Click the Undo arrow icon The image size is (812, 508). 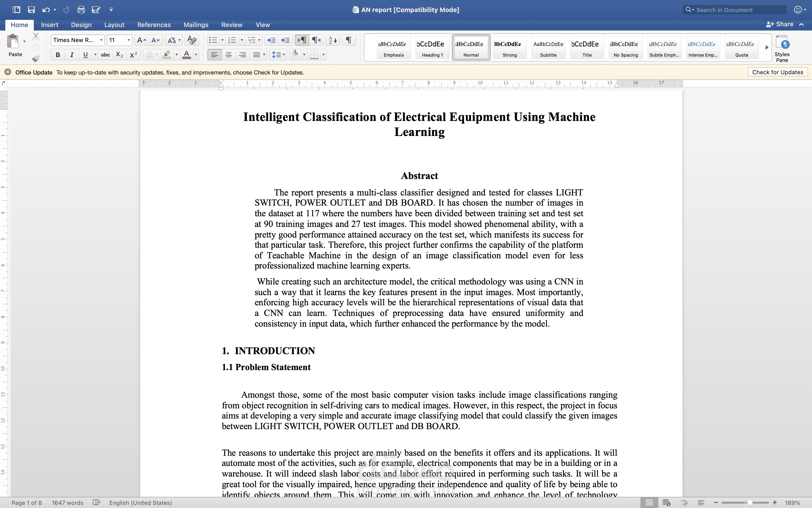point(46,10)
